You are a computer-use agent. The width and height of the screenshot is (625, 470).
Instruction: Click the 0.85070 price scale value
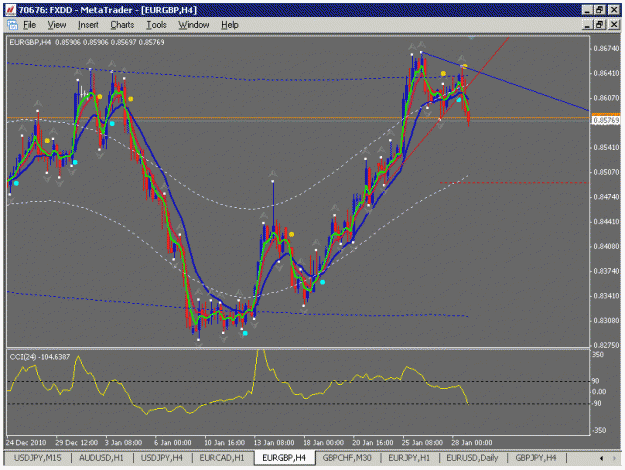(x=606, y=172)
